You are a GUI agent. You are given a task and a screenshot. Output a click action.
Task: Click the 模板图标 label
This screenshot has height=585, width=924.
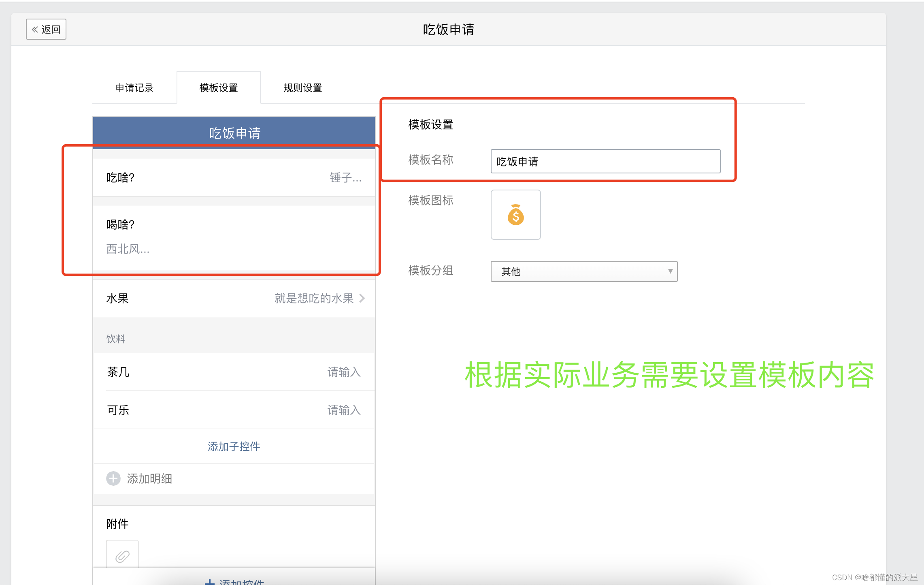(431, 200)
